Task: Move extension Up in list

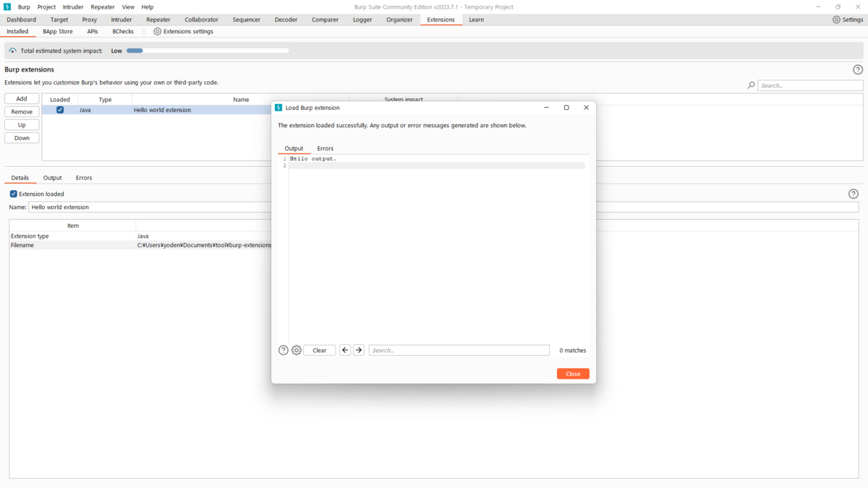Action: (x=22, y=125)
